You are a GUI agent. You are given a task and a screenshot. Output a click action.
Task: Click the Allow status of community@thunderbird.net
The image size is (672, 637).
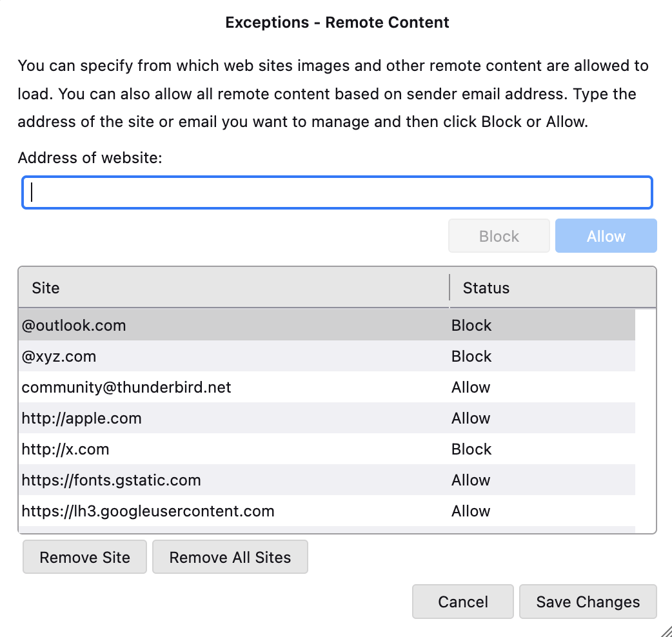click(471, 387)
